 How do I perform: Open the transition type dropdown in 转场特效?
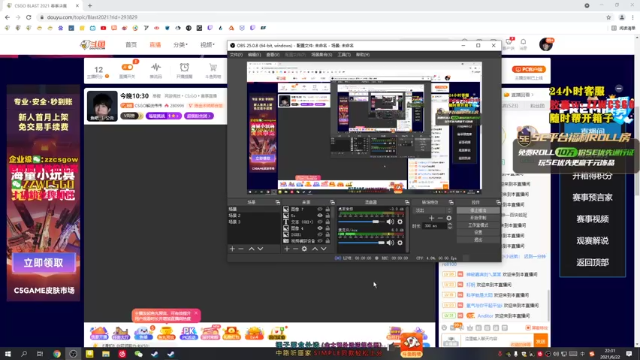433,210
